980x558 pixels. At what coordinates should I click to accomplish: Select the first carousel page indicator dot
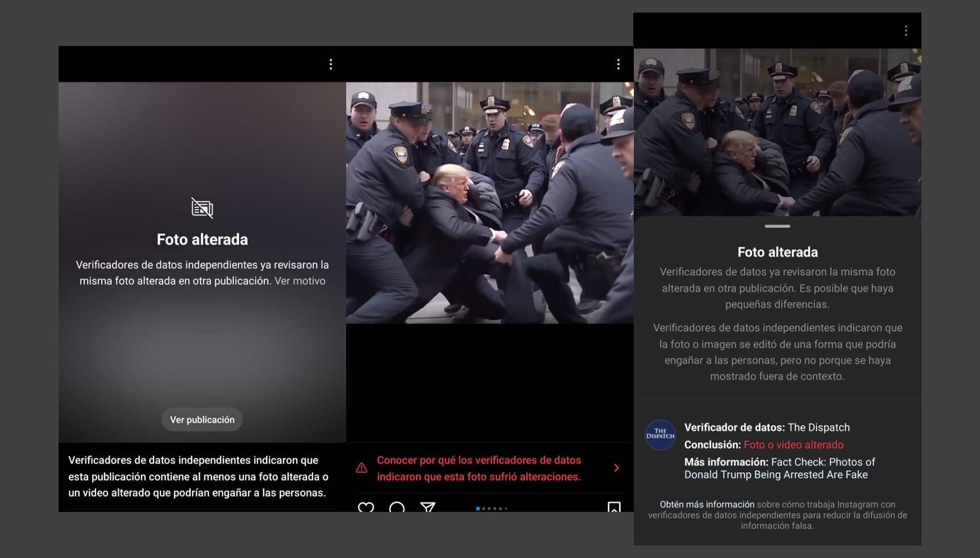477,509
